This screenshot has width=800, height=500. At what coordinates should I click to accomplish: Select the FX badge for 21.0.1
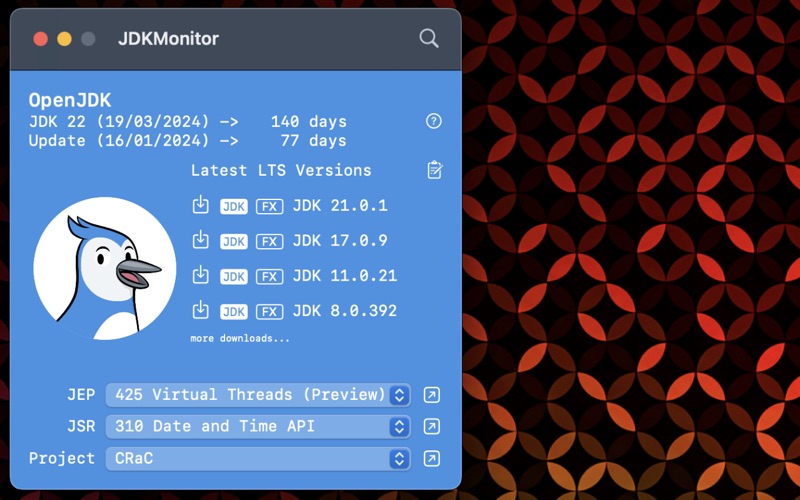click(269, 206)
